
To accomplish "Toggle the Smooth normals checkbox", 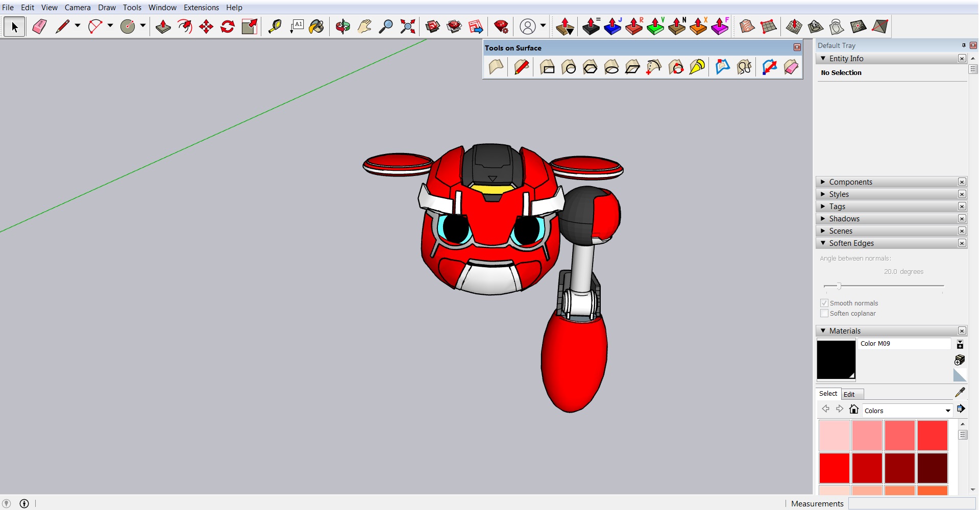I will (x=824, y=303).
